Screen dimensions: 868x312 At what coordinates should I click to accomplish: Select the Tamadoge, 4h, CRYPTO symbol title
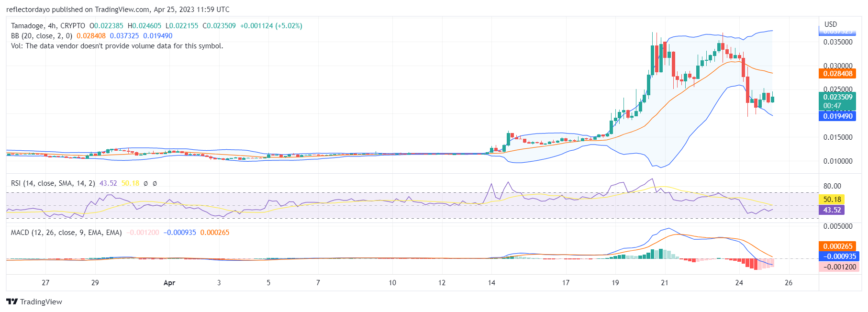click(x=48, y=26)
